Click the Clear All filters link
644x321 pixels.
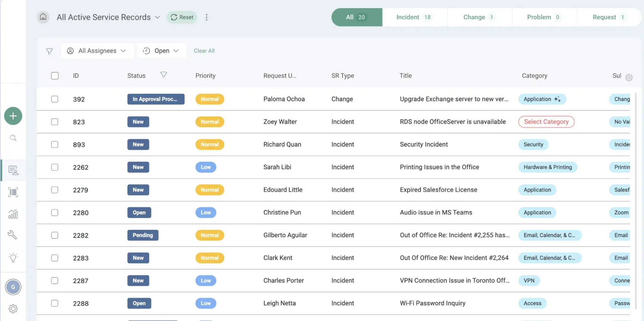click(x=204, y=51)
